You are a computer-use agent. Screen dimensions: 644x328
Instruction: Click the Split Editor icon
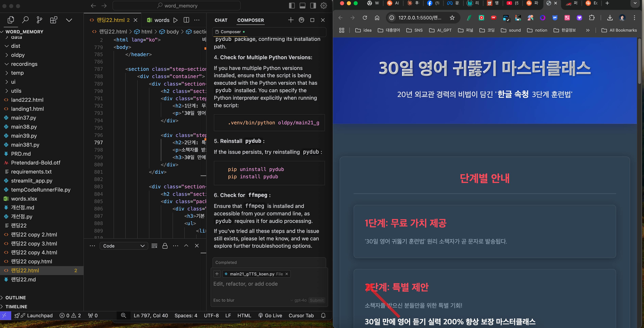coord(186,20)
